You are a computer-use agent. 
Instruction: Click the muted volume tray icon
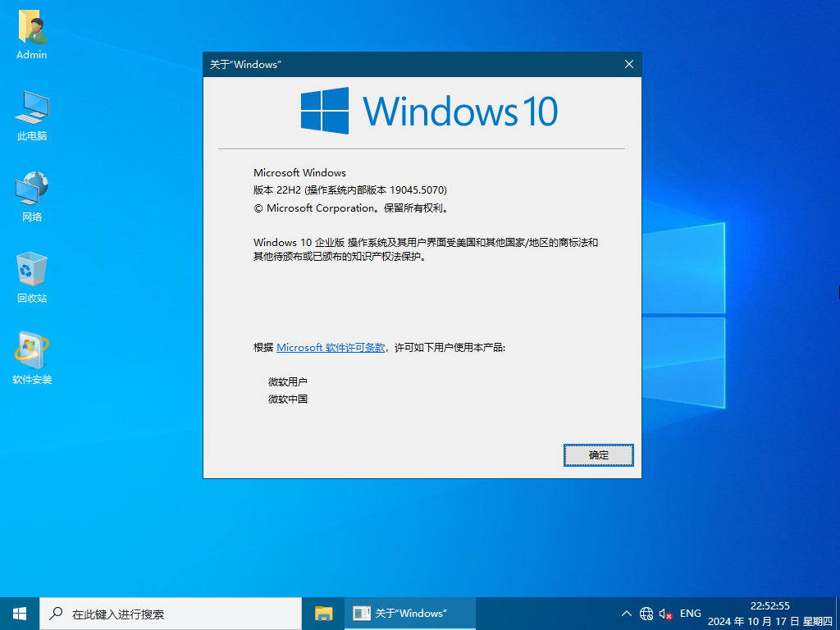[x=666, y=614]
